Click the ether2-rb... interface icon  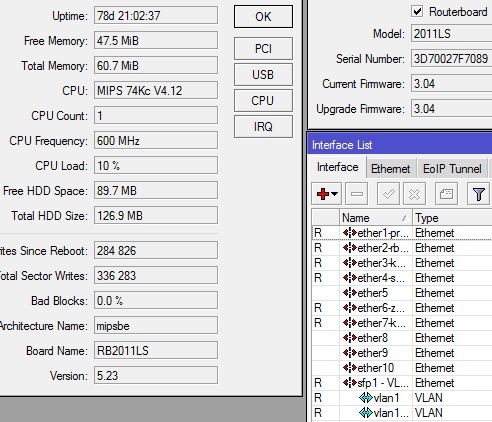350,248
